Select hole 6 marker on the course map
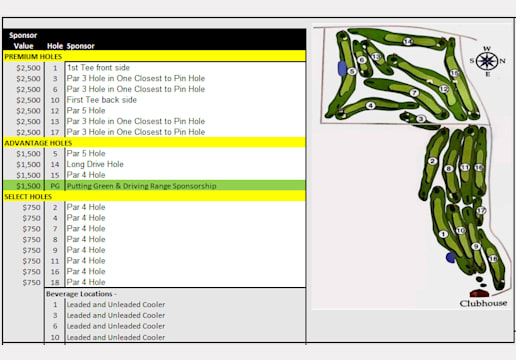Screen dimensions: 516x360 click(x=362, y=60)
